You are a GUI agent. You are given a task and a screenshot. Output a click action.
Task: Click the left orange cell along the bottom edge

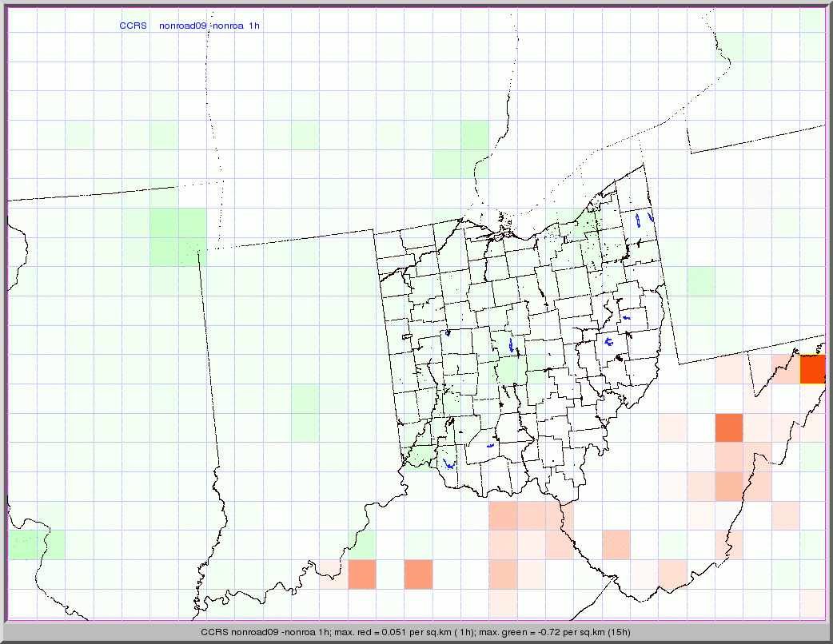coord(361,574)
